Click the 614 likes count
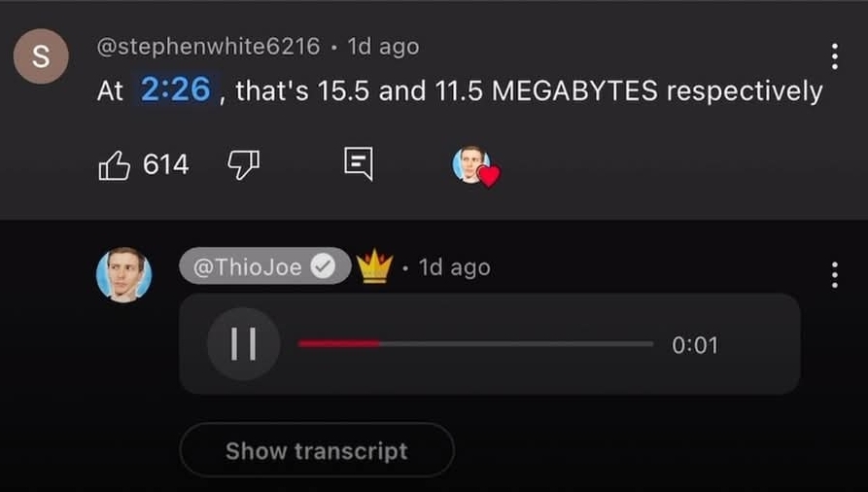 [x=165, y=165]
